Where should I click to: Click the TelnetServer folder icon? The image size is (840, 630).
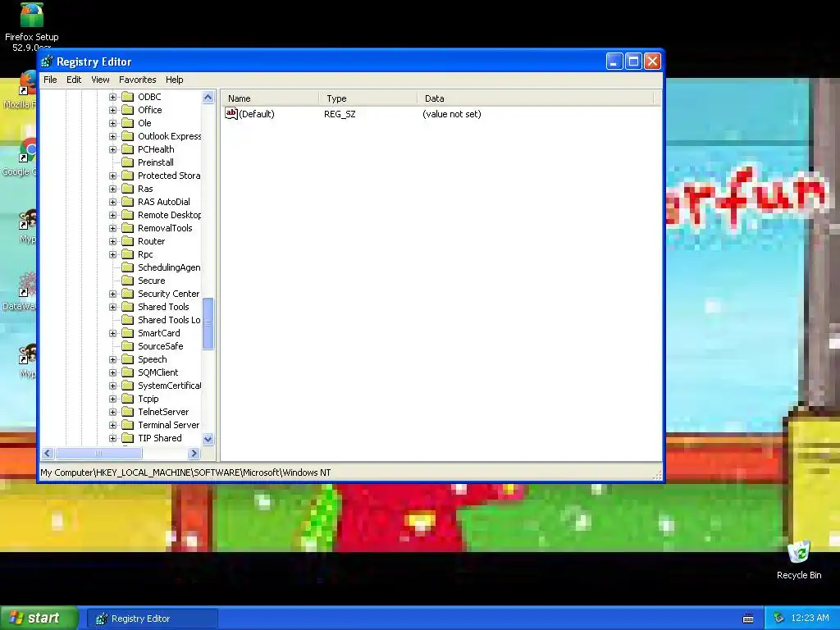pos(127,412)
